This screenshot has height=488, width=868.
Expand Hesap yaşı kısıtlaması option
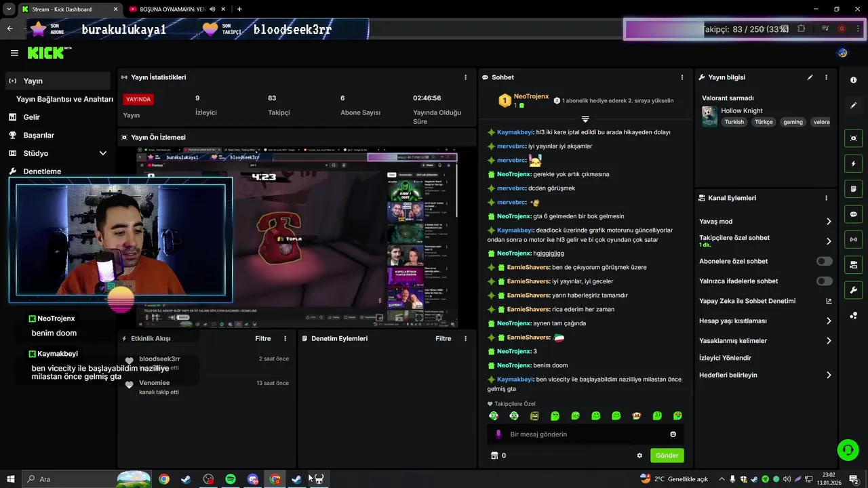pos(829,321)
